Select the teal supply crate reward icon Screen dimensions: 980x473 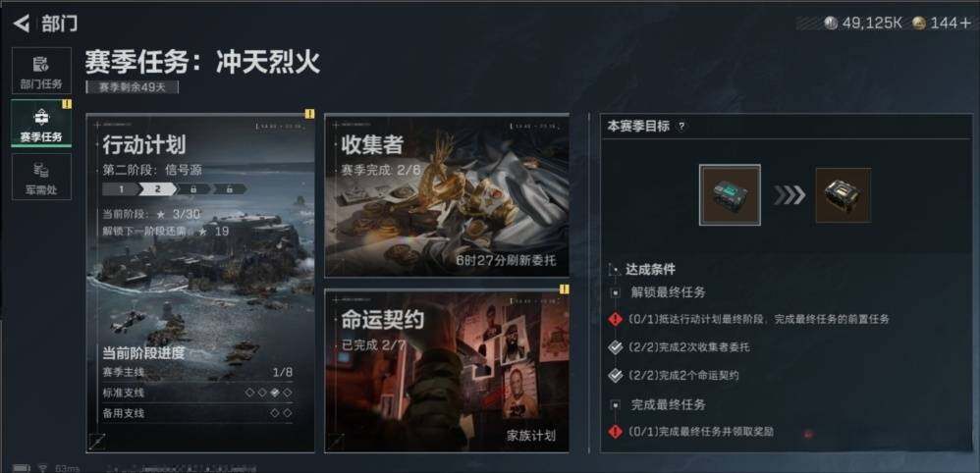click(x=730, y=195)
